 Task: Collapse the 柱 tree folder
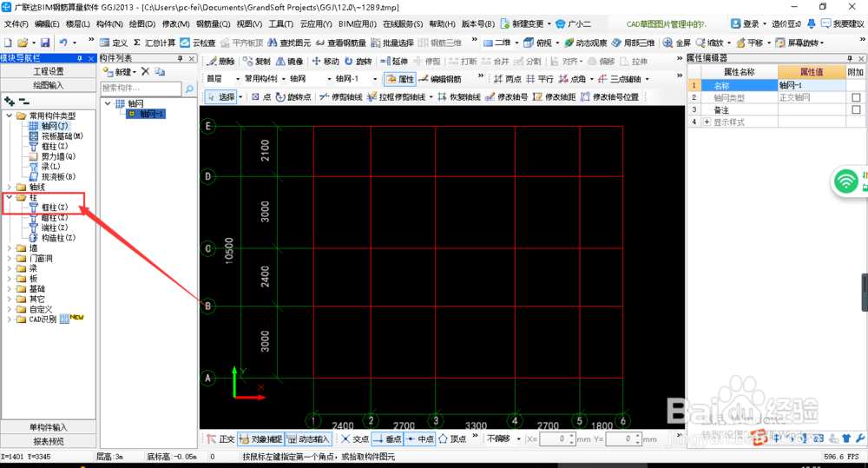[x=9, y=197]
